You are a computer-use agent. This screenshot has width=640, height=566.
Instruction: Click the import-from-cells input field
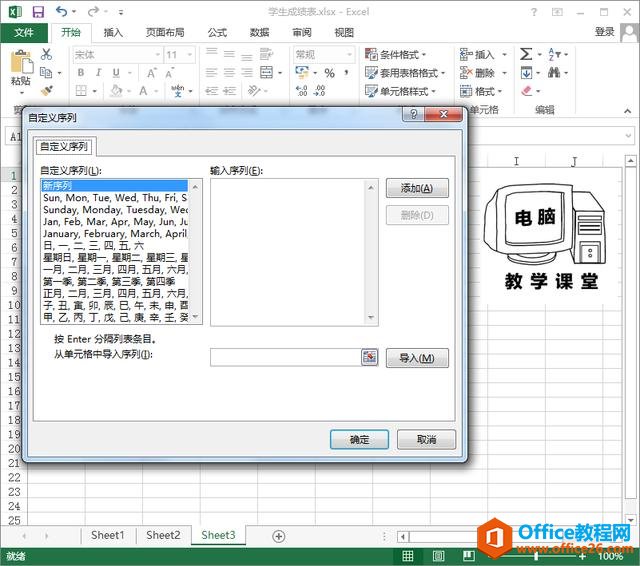[286, 357]
